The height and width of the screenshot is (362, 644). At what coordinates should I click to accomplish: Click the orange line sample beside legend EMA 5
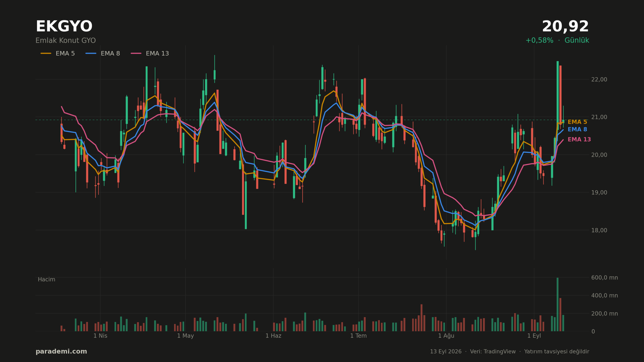coord(46,53)
